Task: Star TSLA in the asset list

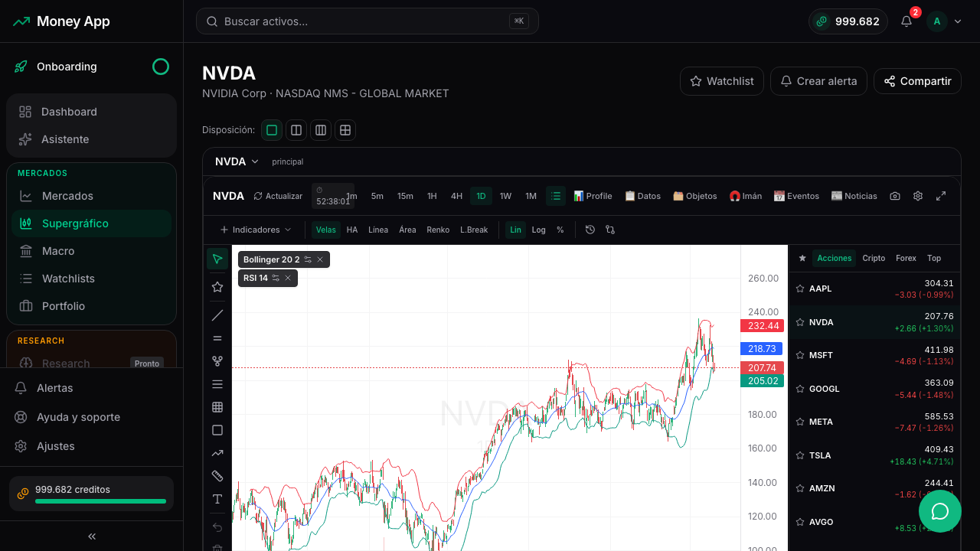Action: (x=800, y=455)
